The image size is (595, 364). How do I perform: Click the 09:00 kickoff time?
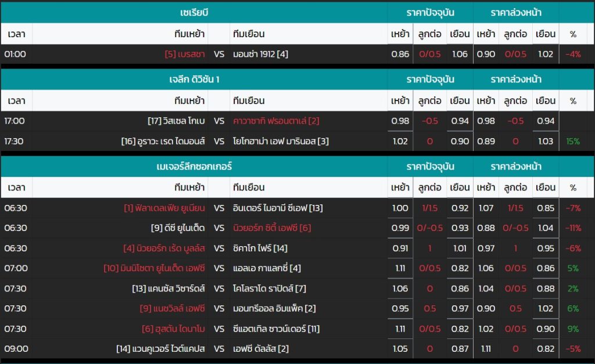16,348
